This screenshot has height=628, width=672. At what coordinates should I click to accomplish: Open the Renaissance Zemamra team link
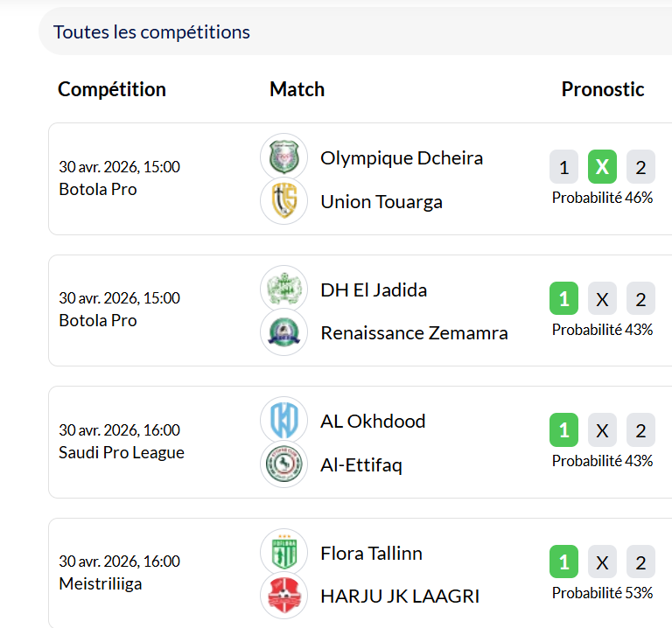coord(414,332)
